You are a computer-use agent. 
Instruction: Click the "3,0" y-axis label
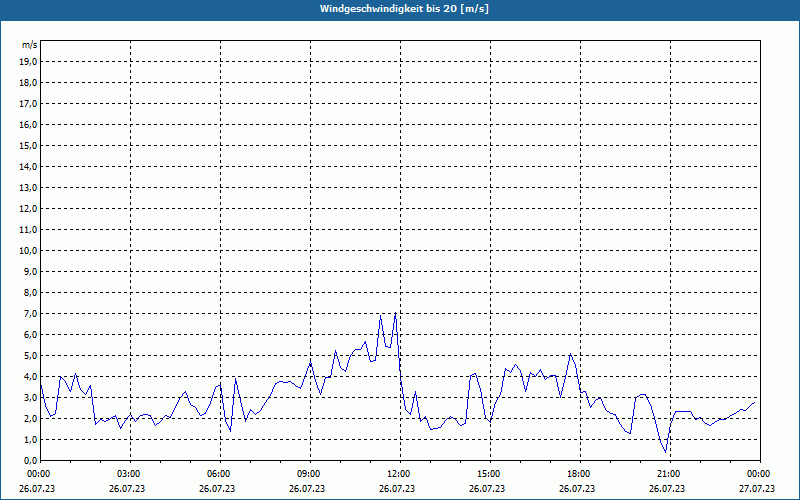(x=30, y=397)
